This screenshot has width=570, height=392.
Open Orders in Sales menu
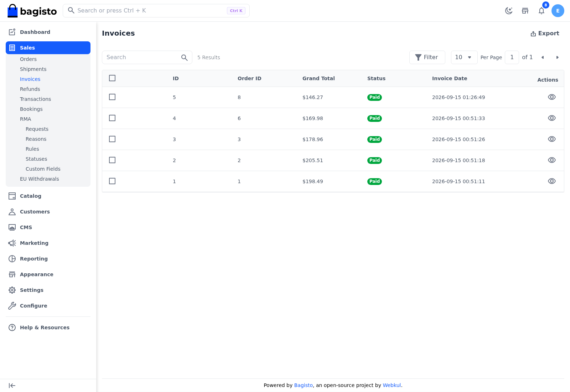tap(28, 59)
